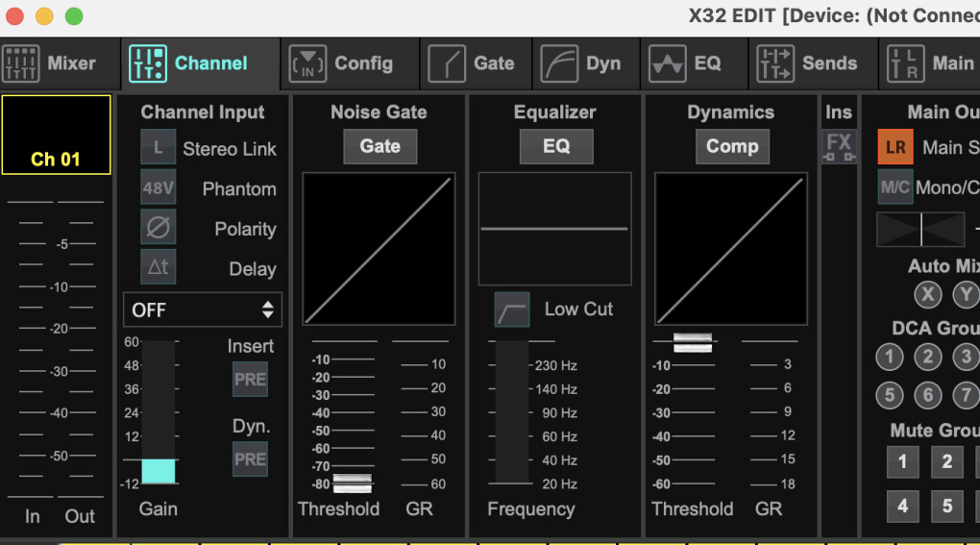The width and height of the screenshot is (980, 545).
Task: Click the 20 Hz frequency mark
Action: click(x=559, y=483)
